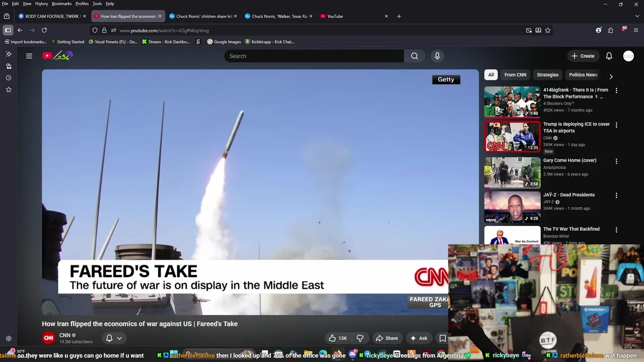Switch to the plain YouTube tab
This screenshot has width=644, height=362.
pos(354,16)
